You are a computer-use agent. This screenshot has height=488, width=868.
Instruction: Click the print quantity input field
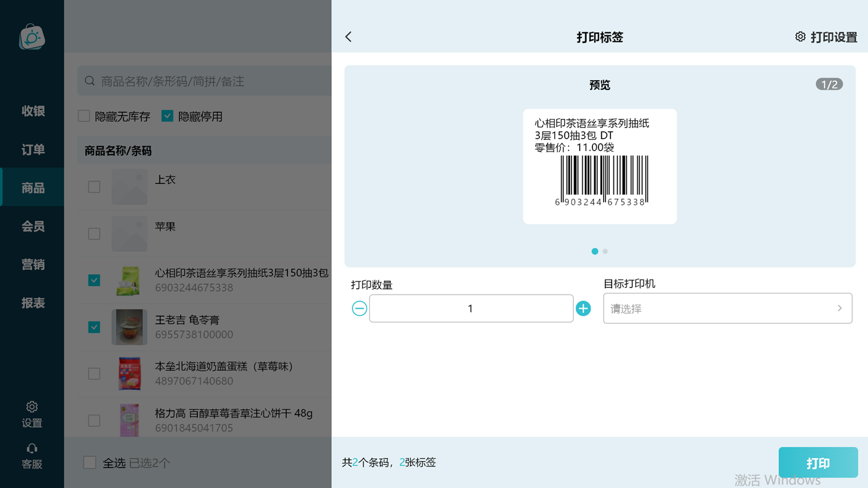(x=471, y=308)
